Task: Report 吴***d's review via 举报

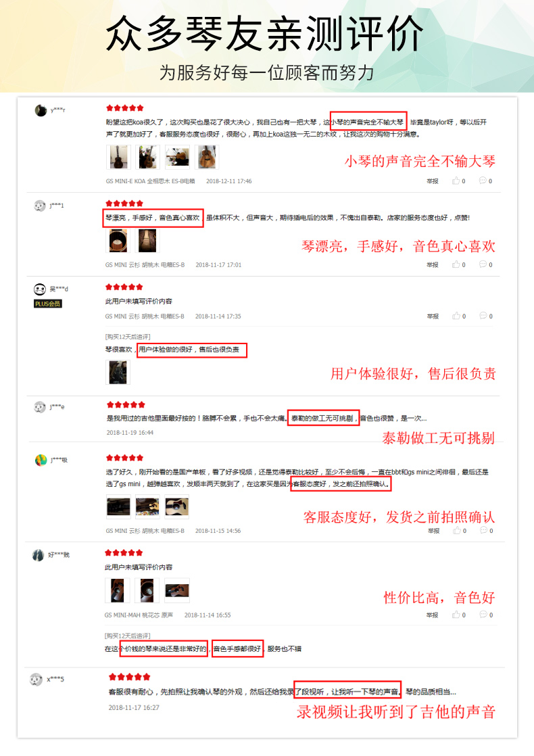Action: tap(433, 316)
